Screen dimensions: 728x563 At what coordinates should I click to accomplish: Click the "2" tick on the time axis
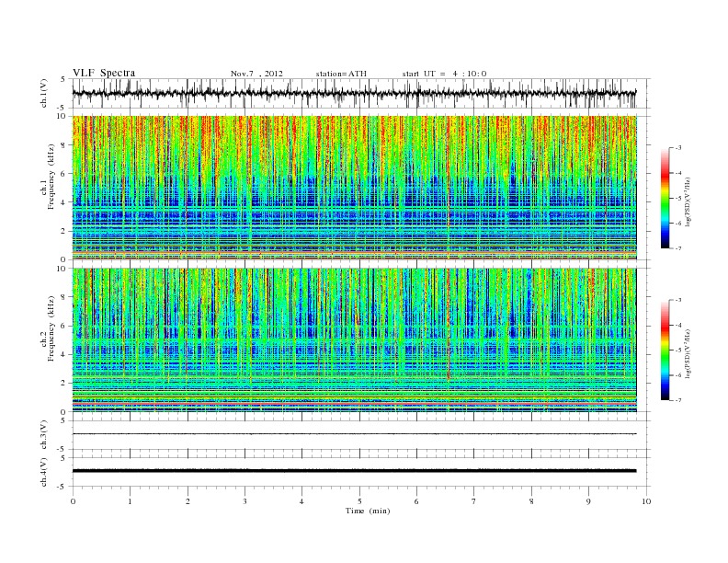(188, 501)
